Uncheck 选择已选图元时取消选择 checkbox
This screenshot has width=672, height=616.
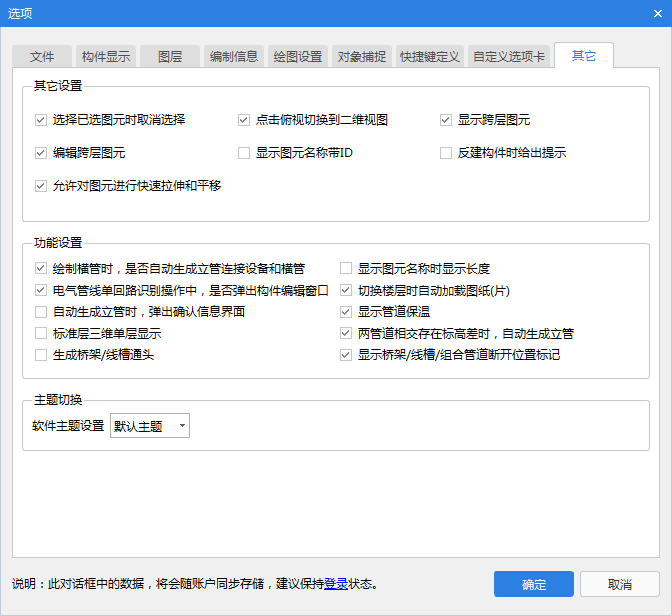(41, 120)
